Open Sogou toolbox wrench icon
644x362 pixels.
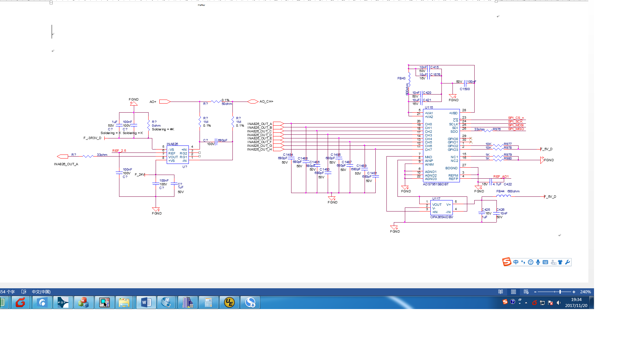pyautogui.click(x=568, y=262)
